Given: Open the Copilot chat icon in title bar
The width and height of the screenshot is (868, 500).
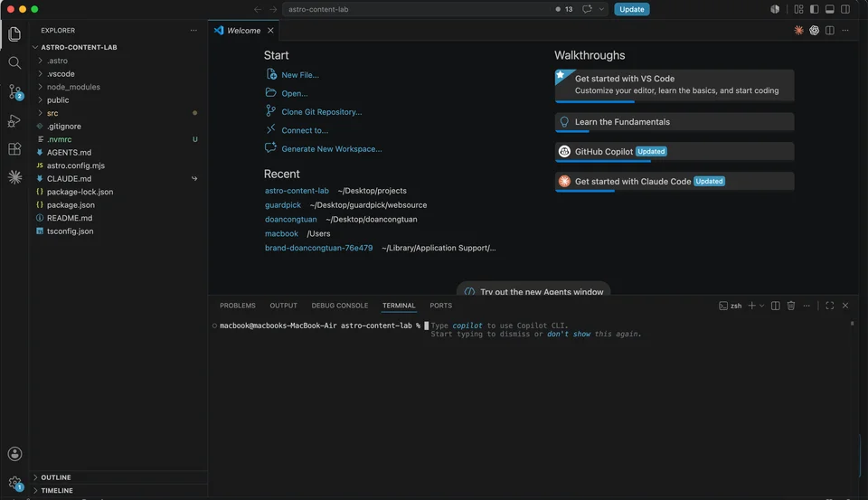Looking at the screenshot, I should [587, 9].
